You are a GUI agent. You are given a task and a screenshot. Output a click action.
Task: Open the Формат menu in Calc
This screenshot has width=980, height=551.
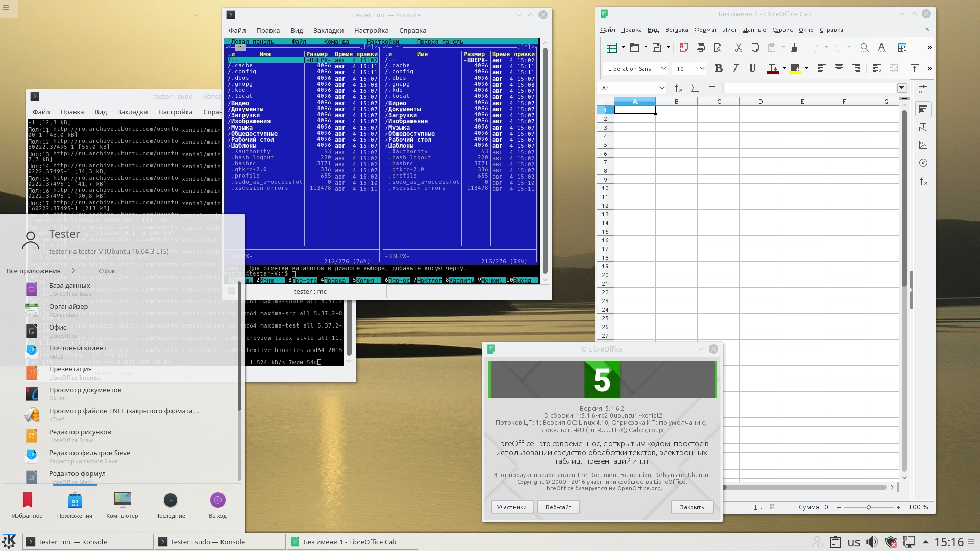tap(705, 30)
